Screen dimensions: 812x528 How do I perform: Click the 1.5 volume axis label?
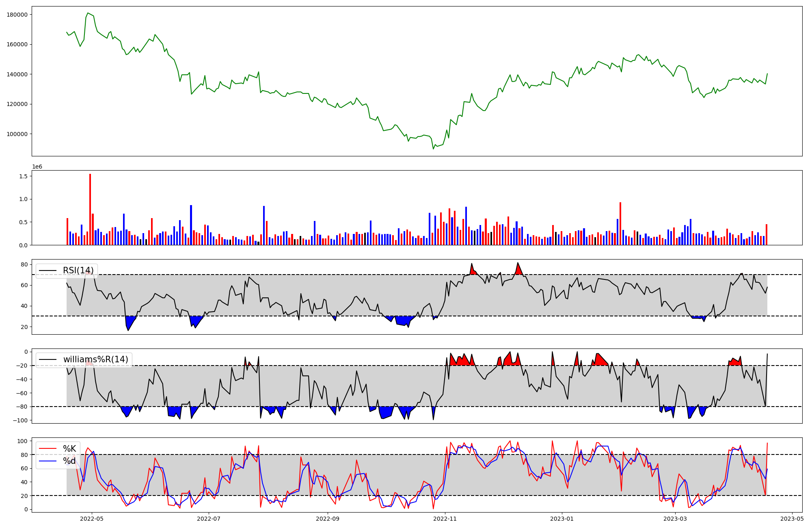coord(23,176)
